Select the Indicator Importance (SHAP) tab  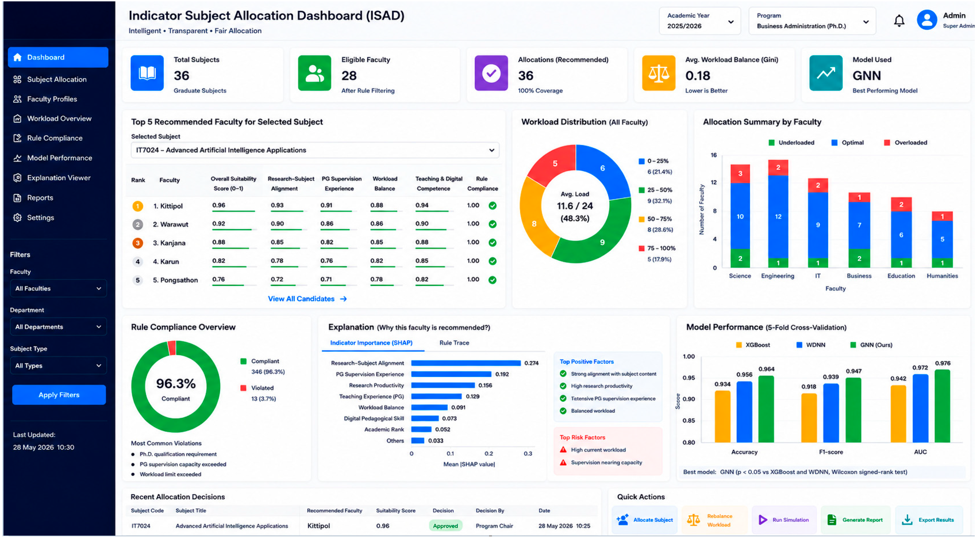(x=371, y=343)
